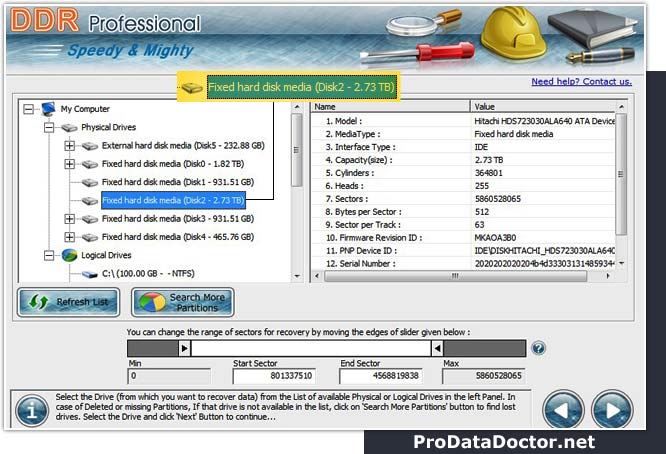Select Fixed hard disk media (Disk1 - 931.51 GB)
The width and height of the screenshot is (666, 454).
click(x=178, y=182)
